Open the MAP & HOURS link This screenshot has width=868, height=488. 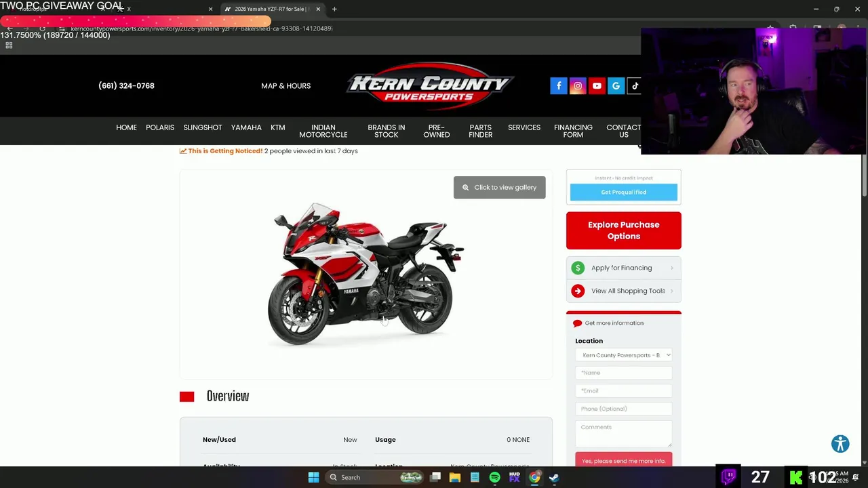click(x=286, y=86)
